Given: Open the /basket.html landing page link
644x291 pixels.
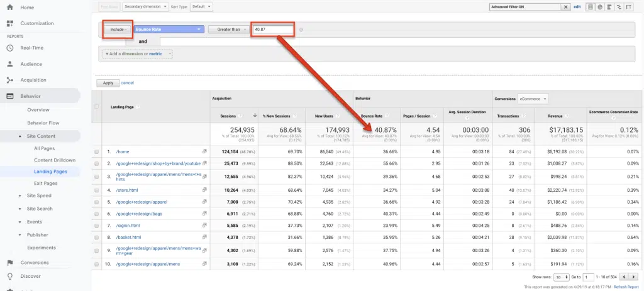Looking at the screenshot, I should [128, 237].
